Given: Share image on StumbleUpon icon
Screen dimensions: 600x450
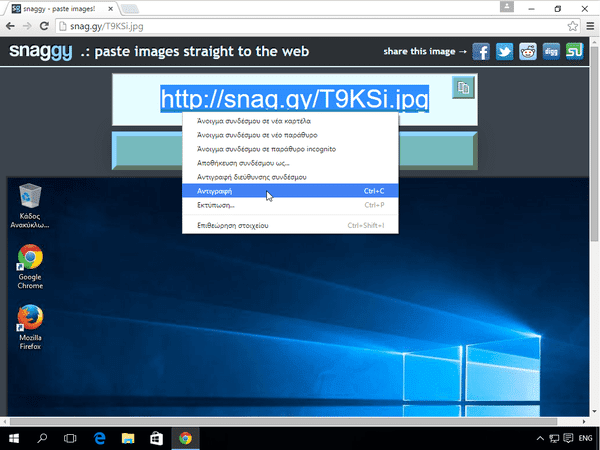Looking at the screenshot, I should click(x=574, y=51).
